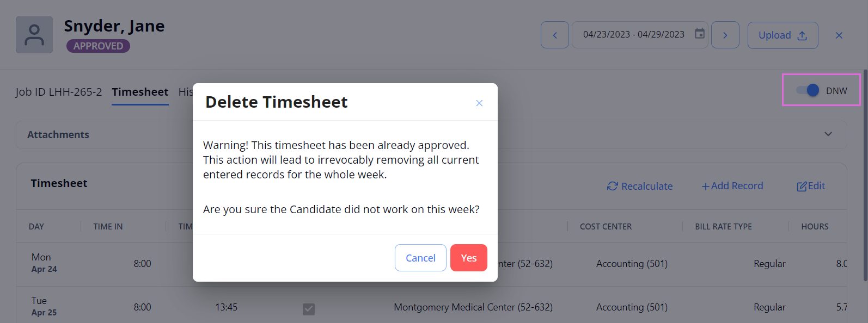Screen dimensions: 868x323
Task: Click the plus Add Record link
Action: point(732,186)
